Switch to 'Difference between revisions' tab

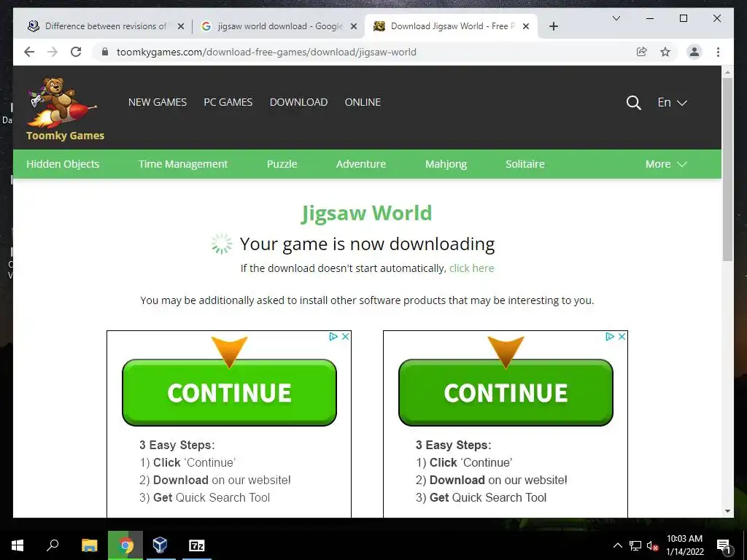pyautogui.click(x=107, y=26)
